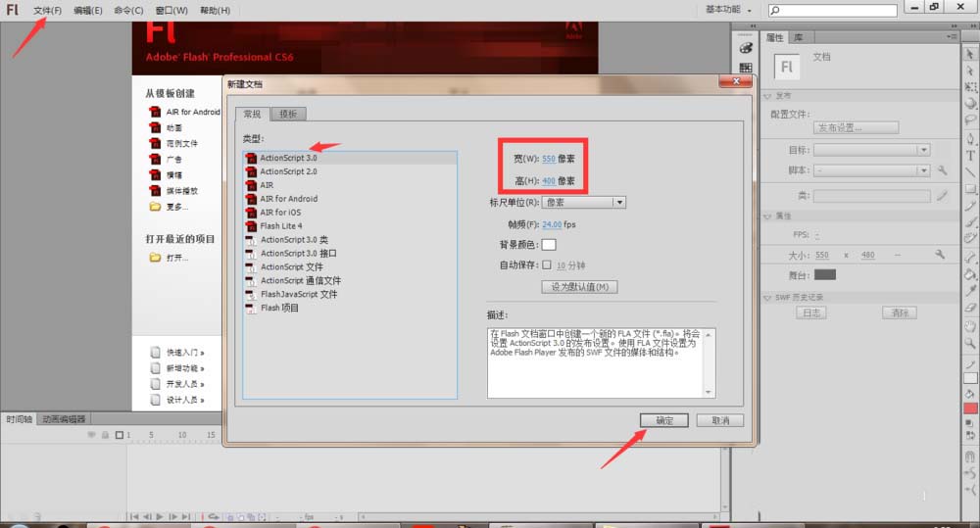Screen dimensions: 980x528
Task: Select the Eraser tool
Action: [970, 308]
